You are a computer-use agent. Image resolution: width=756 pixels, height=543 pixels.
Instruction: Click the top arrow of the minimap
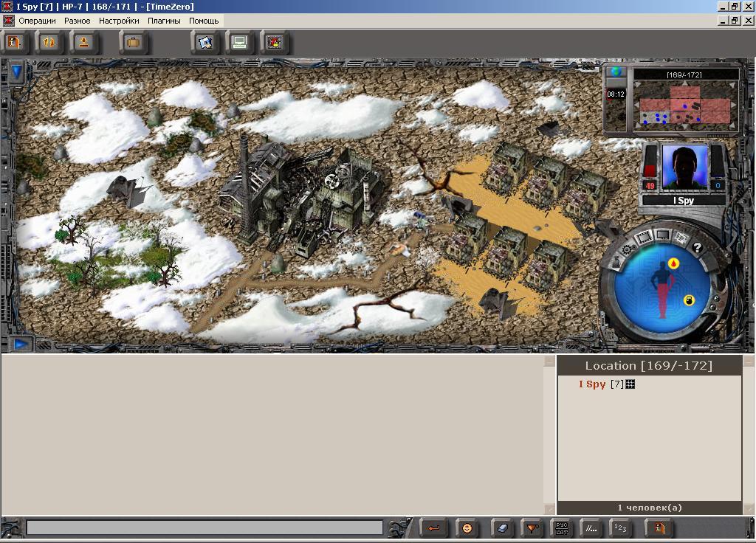[x=685, y=84]
